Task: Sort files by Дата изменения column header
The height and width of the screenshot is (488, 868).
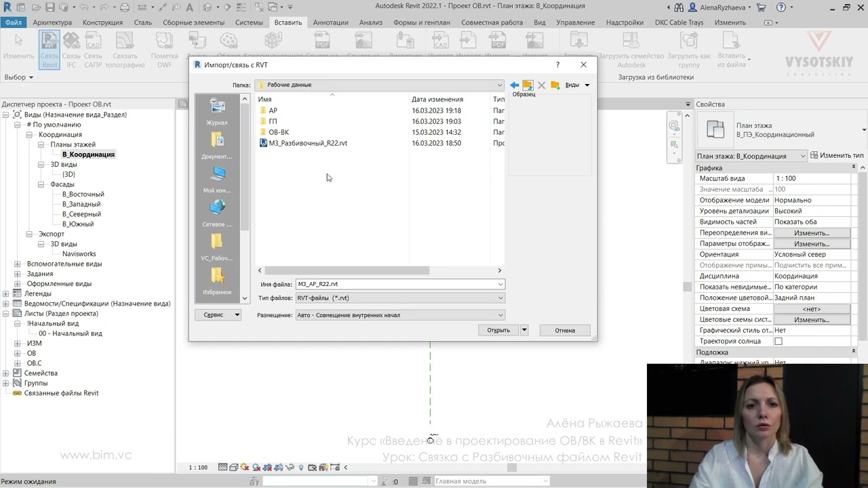Action: click(x=437, y=100)
